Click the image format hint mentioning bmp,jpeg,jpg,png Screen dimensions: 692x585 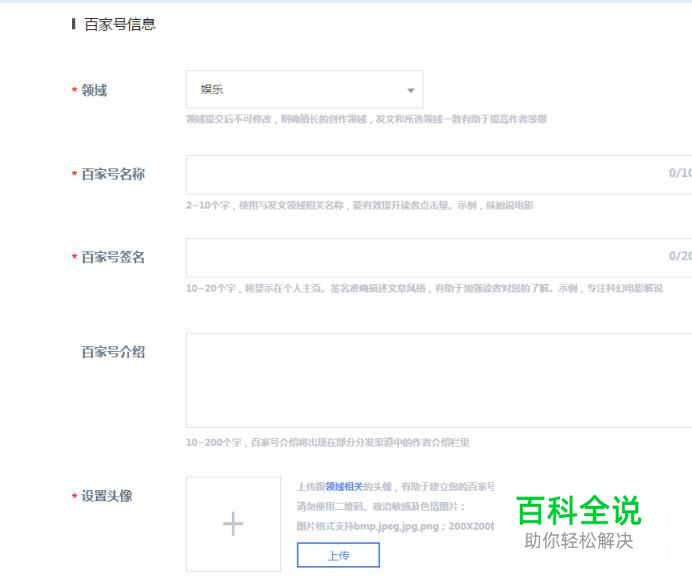pyautogui.click(x=395, y=526)
